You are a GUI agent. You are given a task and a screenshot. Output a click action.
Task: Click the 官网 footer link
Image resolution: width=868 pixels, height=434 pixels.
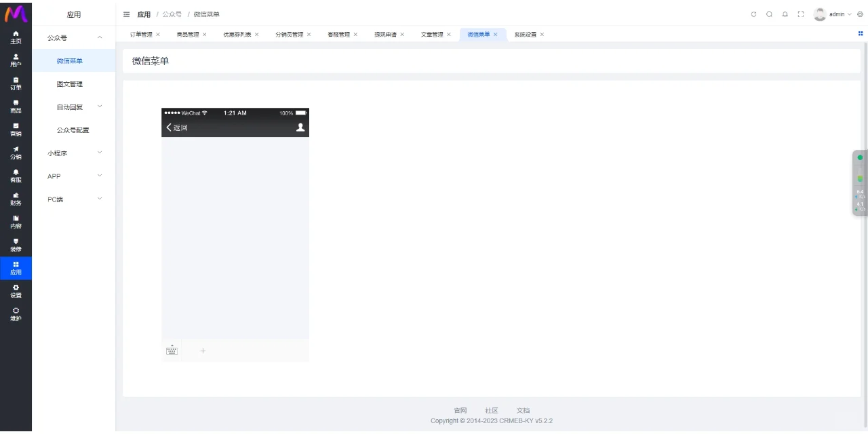point(460,410)
